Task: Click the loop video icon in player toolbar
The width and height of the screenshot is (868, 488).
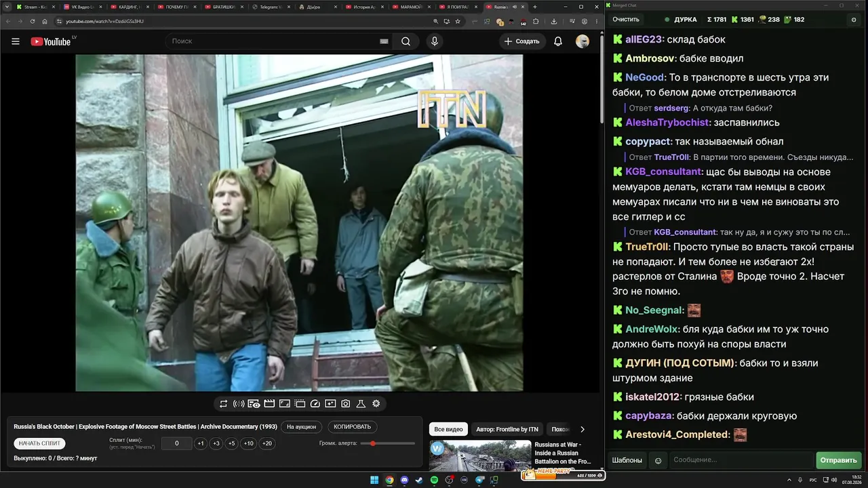Action: coord(223,404)
